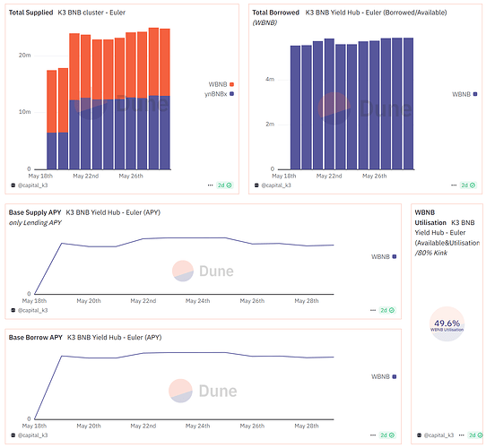Viewport: 486px width, 448px height.
Task: Toggle the WBNB legend in the Base Supply APY chart
Action: [x=384, y=256]
